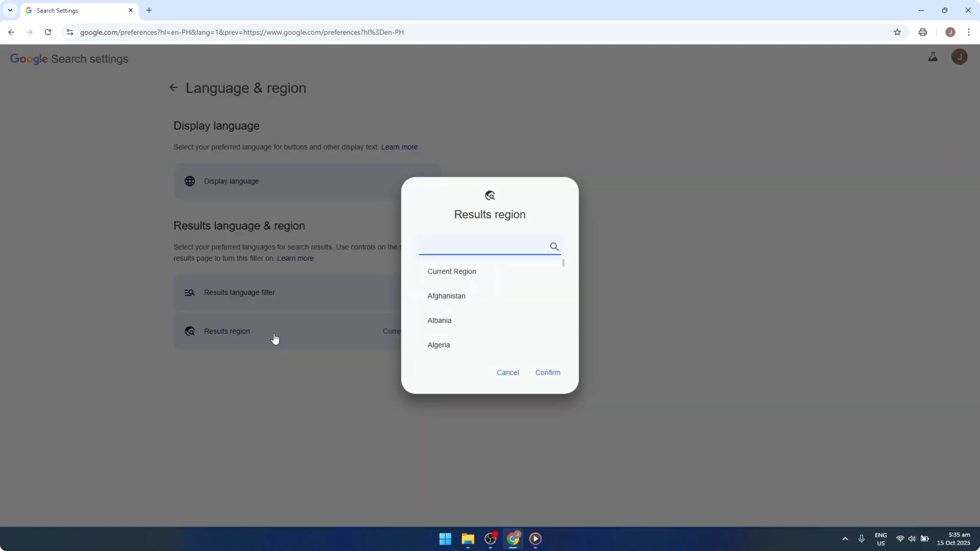Open the tab search dropdown arrow
The image size is (980, 551).
coord(10,10)
